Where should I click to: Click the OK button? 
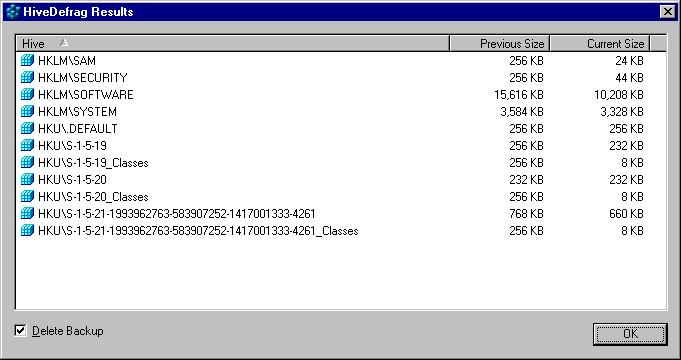(x=630, y=334)
